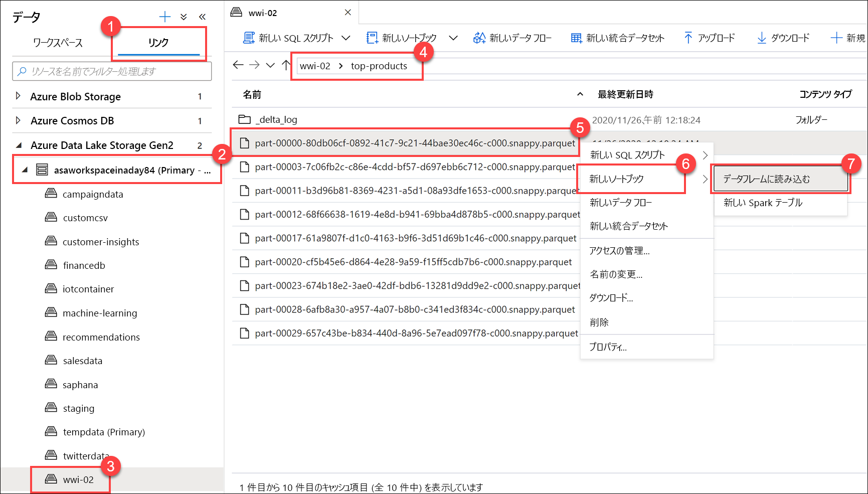Choose 新しい統合データセット in context menu
This screenshot has height=494, width=868.
click(x=647, y=226)
